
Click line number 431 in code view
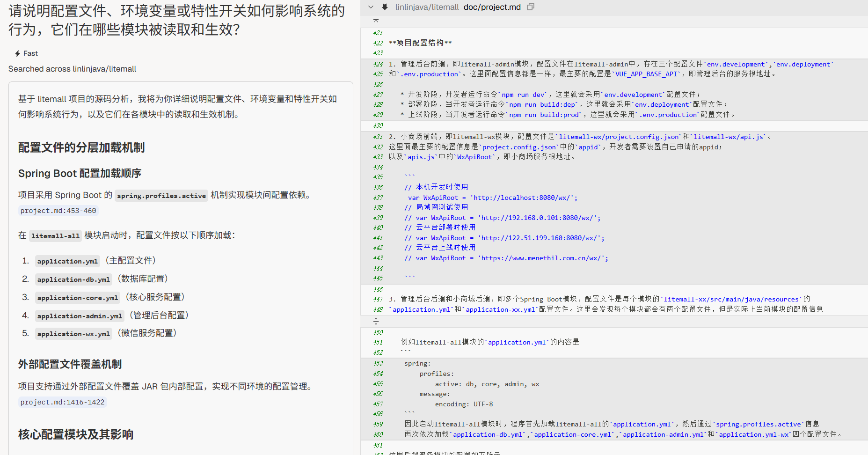coord(378,137)
